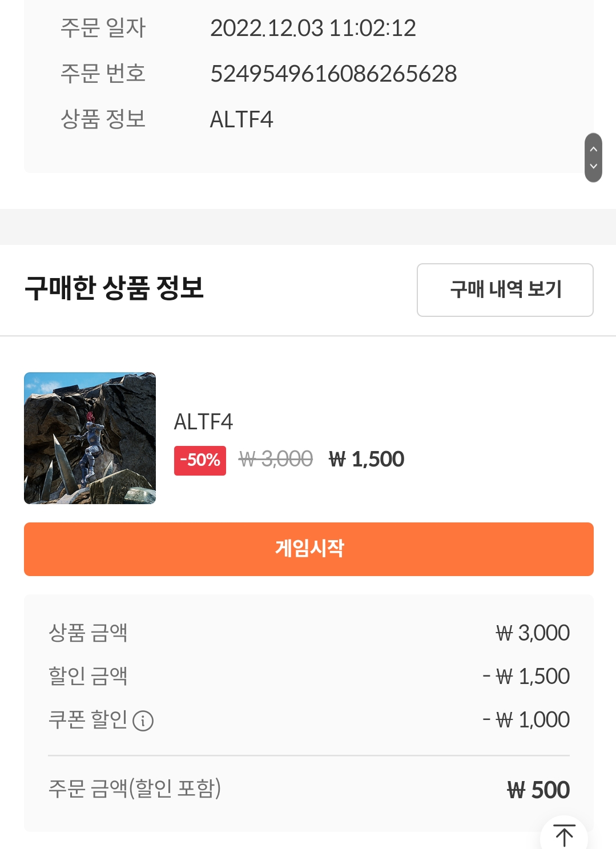Click the 할인 금액 value - ₩ 1,500
Viewport: 616px width, 849px height.
(x=526, y=676)
